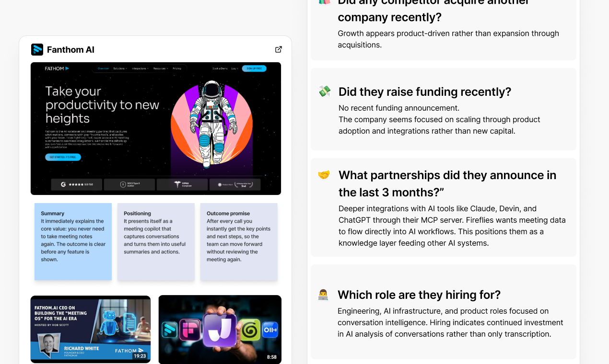
Task: Click the Outcome promise note card
Action: click(239, 241)
